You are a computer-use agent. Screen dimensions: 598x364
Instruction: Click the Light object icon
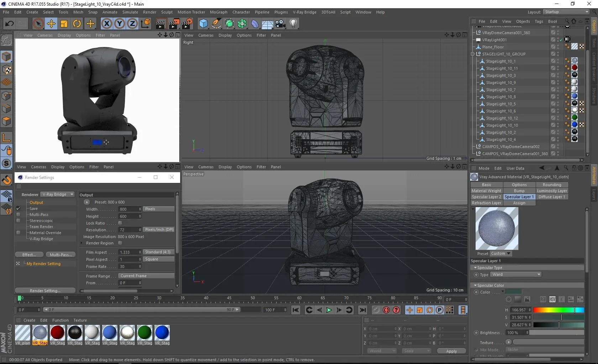293,24
